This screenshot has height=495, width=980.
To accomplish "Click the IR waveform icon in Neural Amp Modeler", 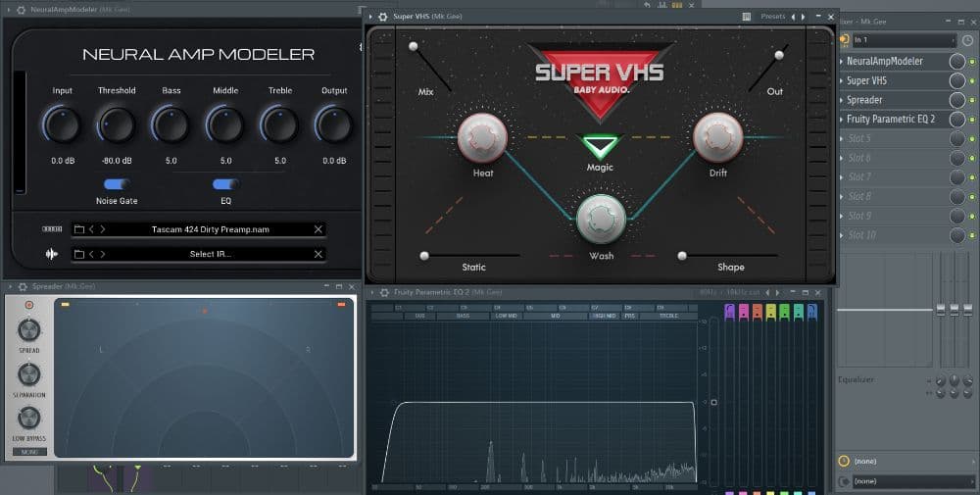I will (x=52, y=254).
